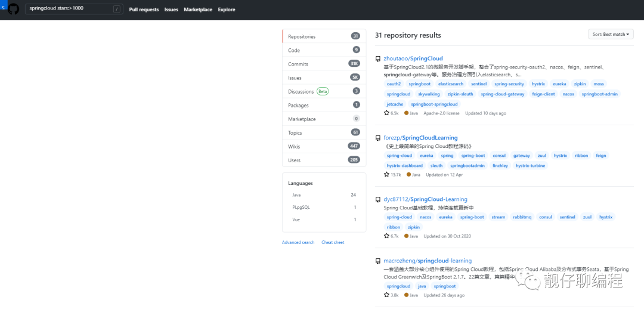Click the java topic tag under macrozheng repository
Viewport: 644px width, 309px height.
(x=422, y=286)
